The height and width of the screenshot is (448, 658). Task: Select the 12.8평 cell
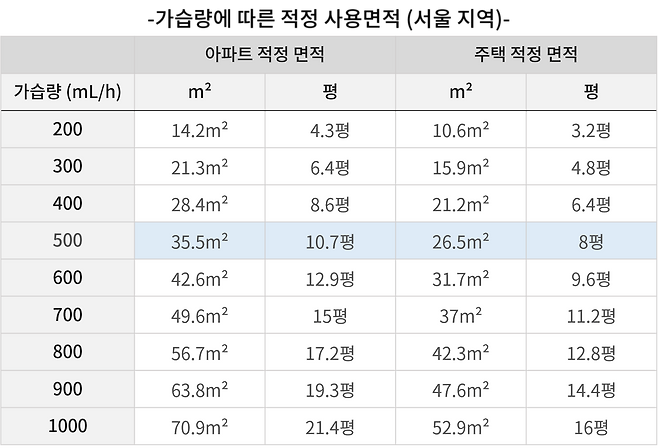click(x=591, y=353)
